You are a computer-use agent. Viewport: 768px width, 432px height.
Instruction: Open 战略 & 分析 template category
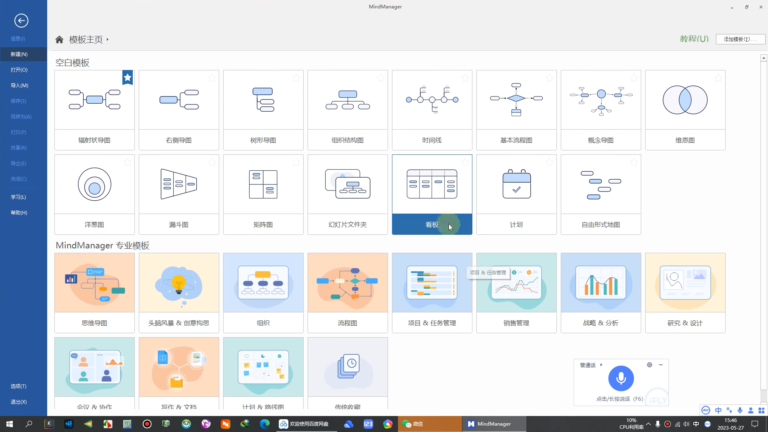click(x=600, y=293)
